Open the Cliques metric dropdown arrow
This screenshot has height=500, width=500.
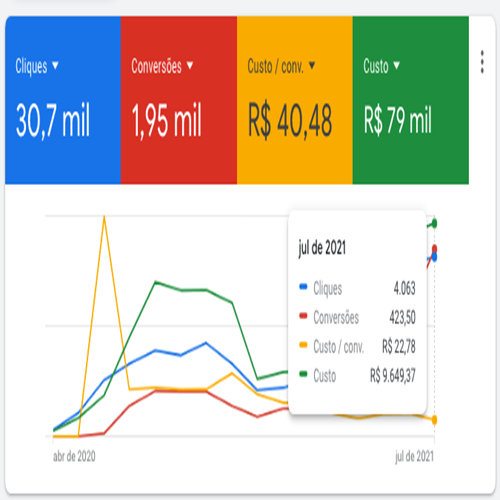pyautogui.click(x=55, y=65)
